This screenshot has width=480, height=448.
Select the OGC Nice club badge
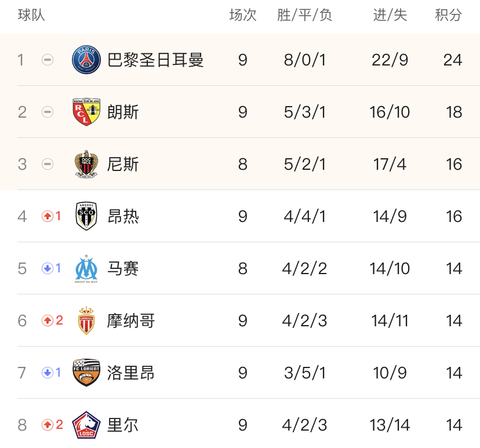click(x=86, y=164)
